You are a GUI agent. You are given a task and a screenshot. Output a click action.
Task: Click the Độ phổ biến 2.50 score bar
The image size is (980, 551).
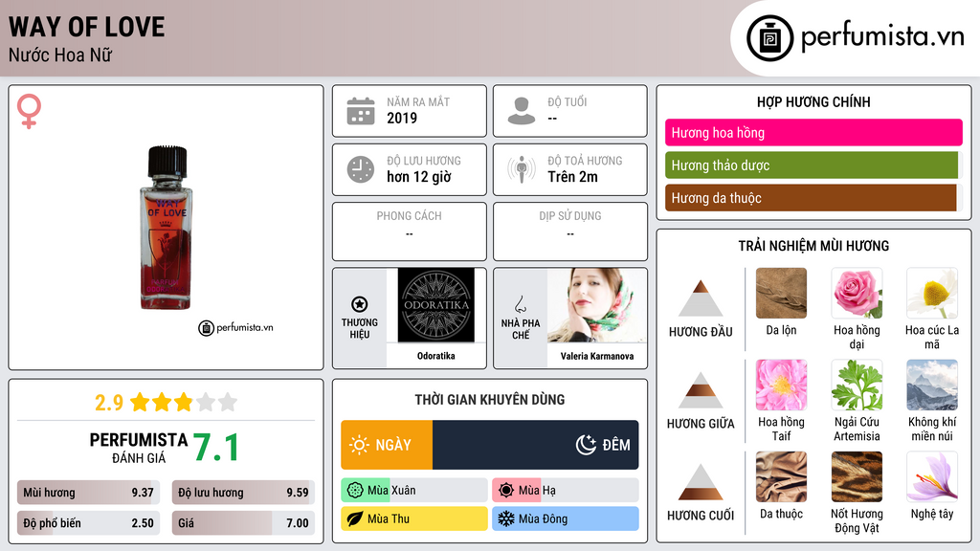click(x=88, y=523)
